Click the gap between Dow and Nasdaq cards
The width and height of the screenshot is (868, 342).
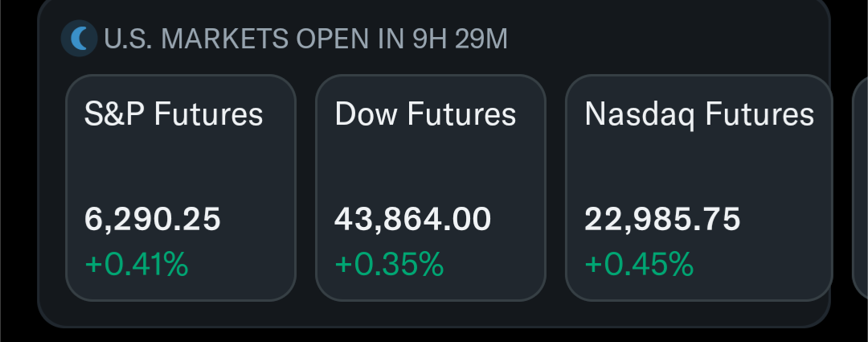click(x=556, y=188)
